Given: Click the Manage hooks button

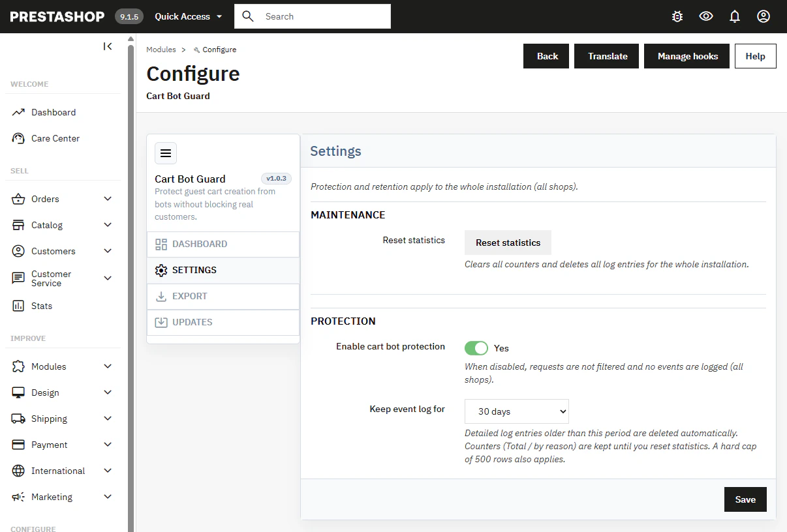Looking at the screenshot, I should [687, 56].
